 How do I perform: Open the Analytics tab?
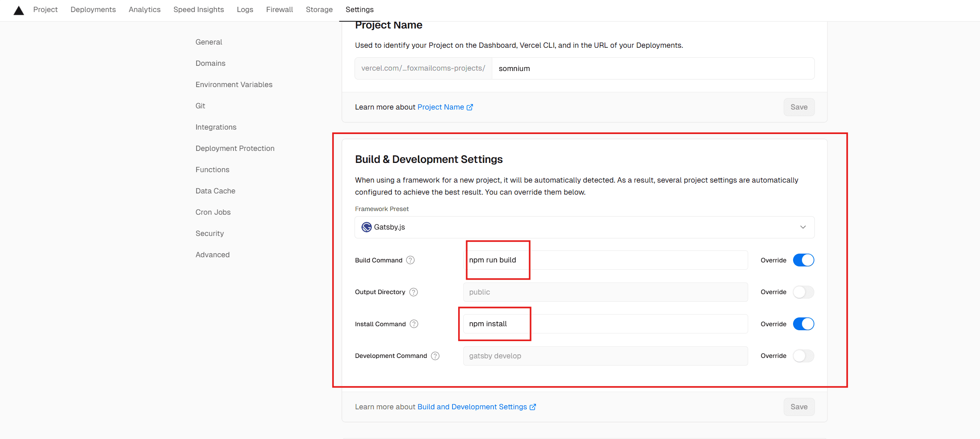[x=144, y=9]
